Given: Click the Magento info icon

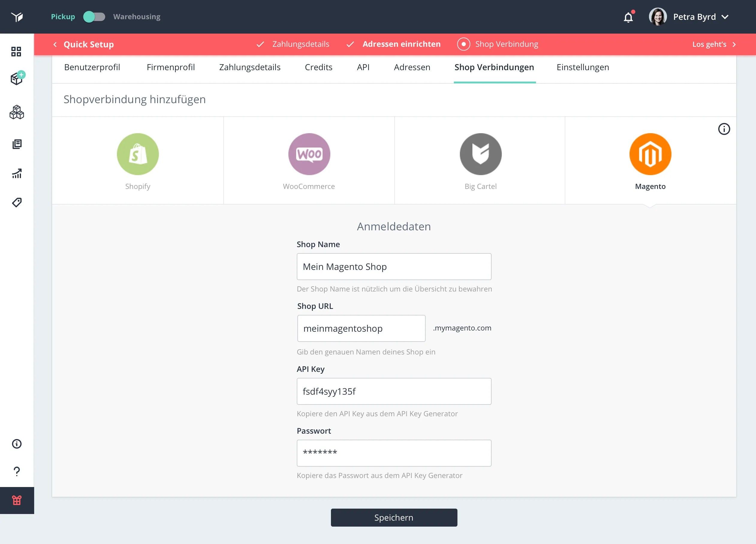Looking at the screenshot, I should (x=724, y=129).
